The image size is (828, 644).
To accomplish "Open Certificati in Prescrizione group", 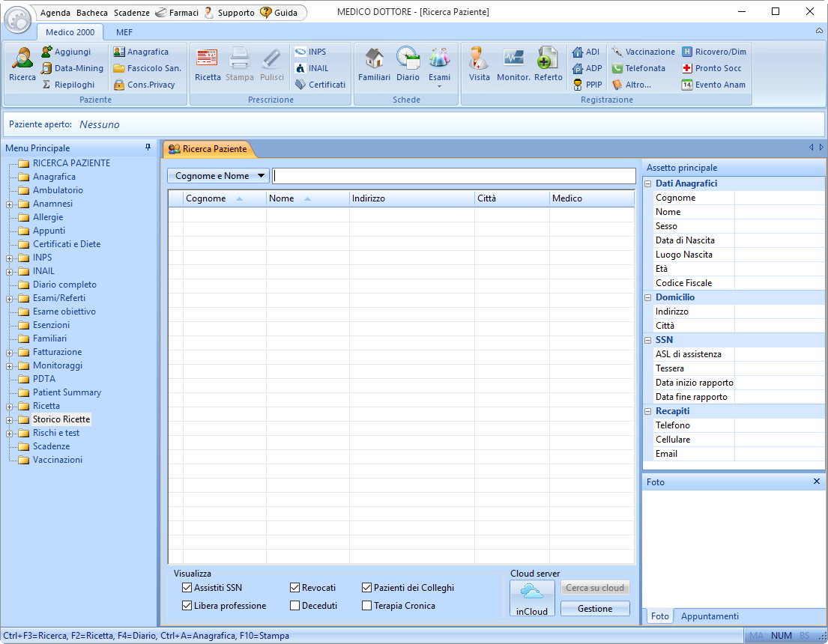I will tap(320, 85).
